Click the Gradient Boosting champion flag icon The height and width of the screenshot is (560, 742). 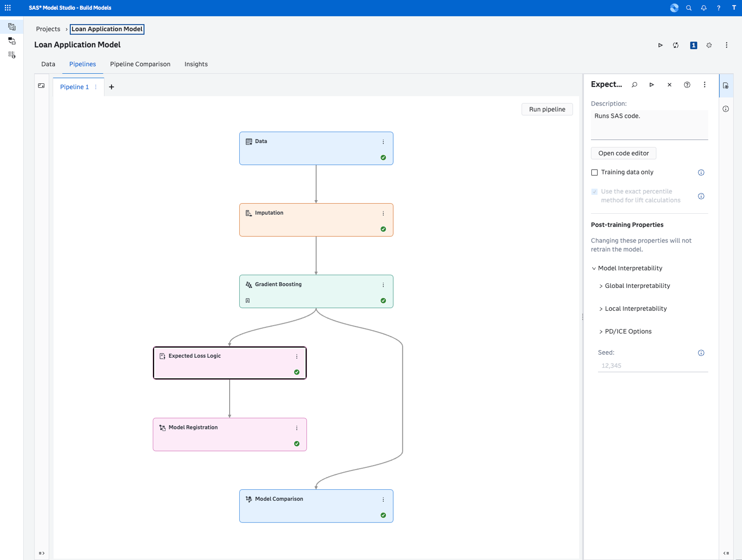tap(248, 300)
